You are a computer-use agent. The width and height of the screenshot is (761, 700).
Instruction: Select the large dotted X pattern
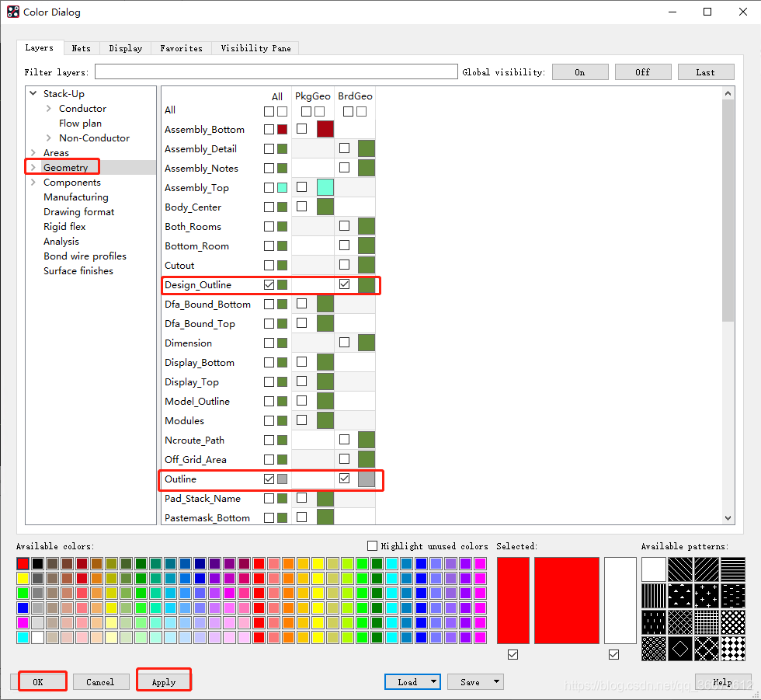707,649
